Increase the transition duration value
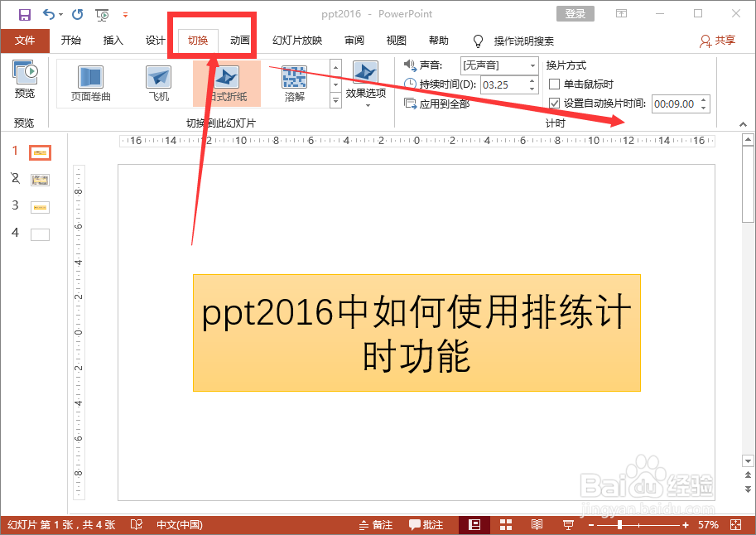756x535 pixels. [532, 80]
